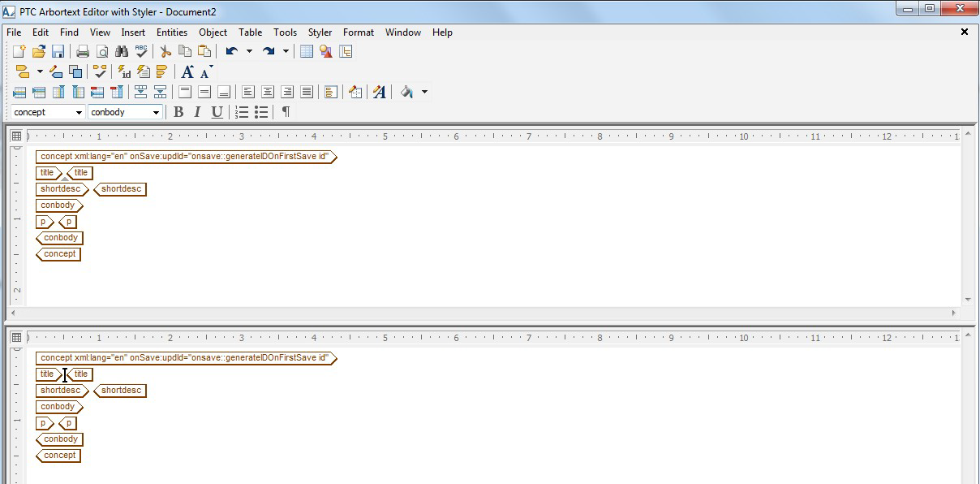Save the document with floppy disk icon
The width and height of the screenshot is (980, 484).
click(58, 51)
